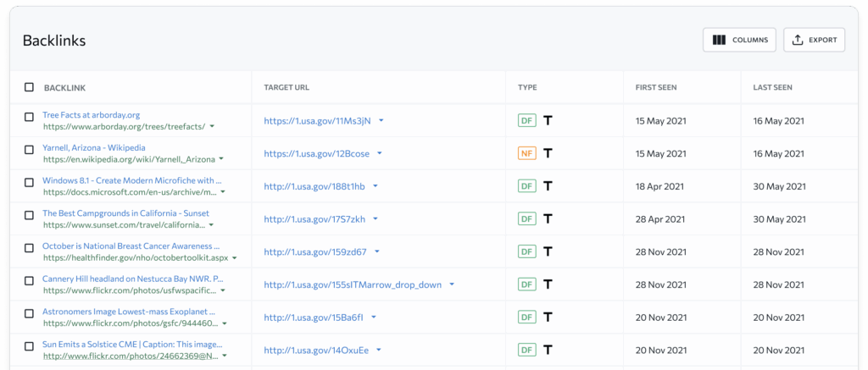This screenshot has width=868, height=370.
Task: Click the DF badge in Sun Emits a Solstice CME row
Action: tap(527, 350)
